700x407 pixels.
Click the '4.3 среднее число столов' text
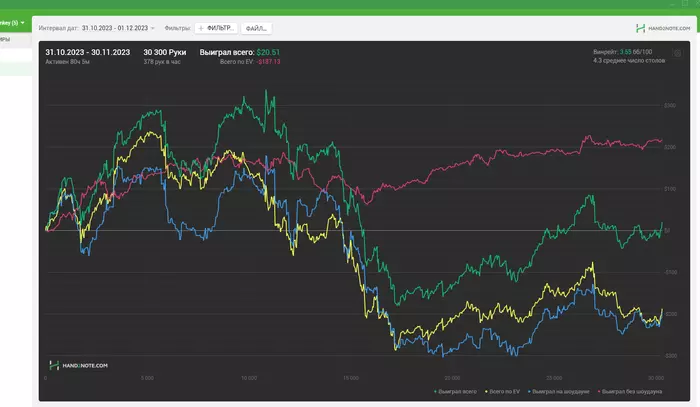629,60
